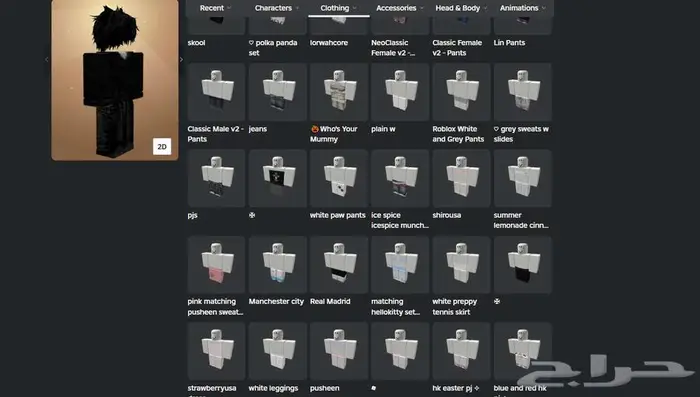Select the white preppy tennis skirt thumbnail
This screenshot has height=397, width=700.
[x=461, y=265]
